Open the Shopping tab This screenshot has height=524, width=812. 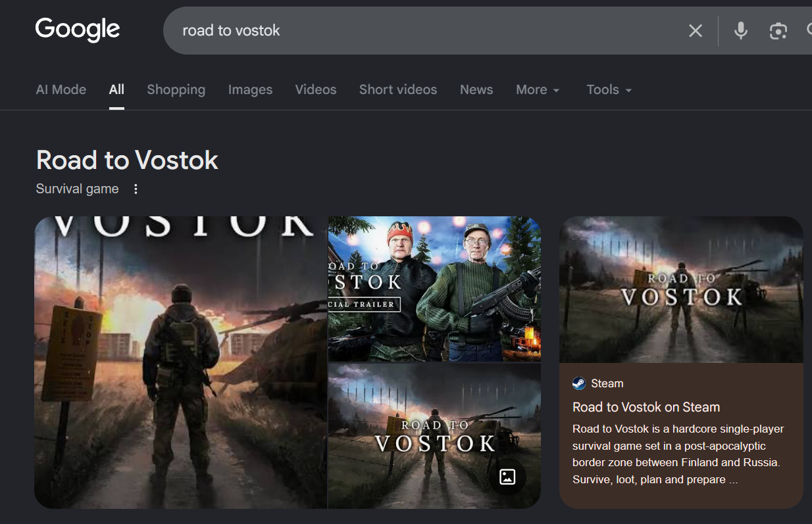[x=176, y=90]
